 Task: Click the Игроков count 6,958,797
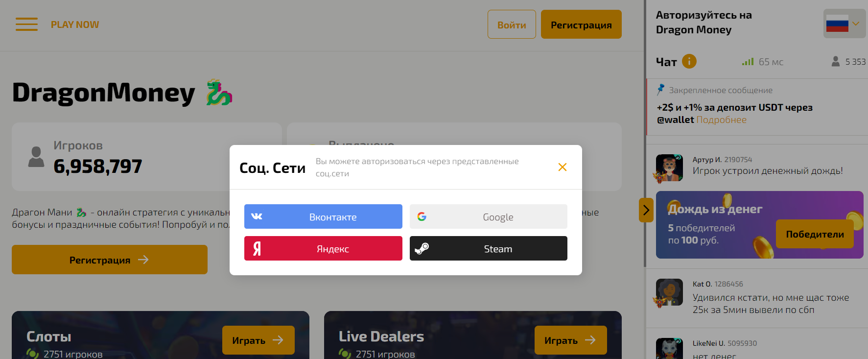(x=98, y=167)
